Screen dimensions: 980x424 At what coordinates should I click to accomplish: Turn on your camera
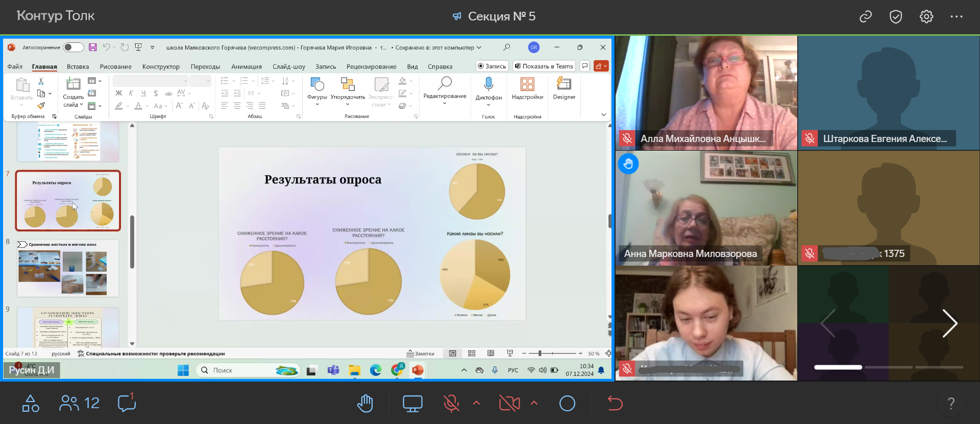[509, 404]
